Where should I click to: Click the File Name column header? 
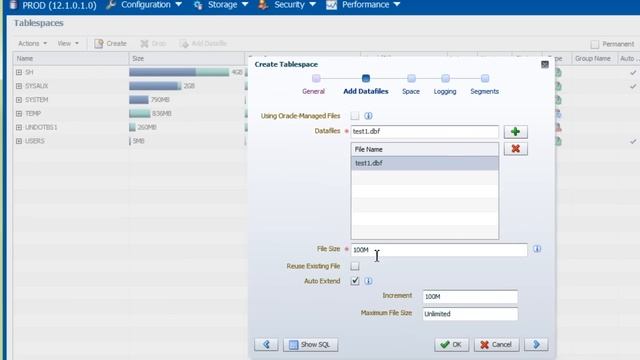[x=424, y=149]
